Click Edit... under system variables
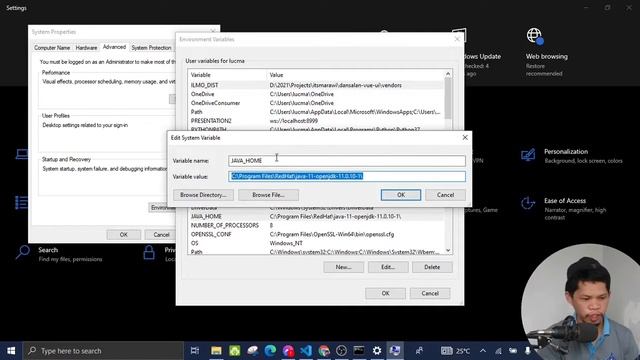The image size is (640, 360). [388, 267]
